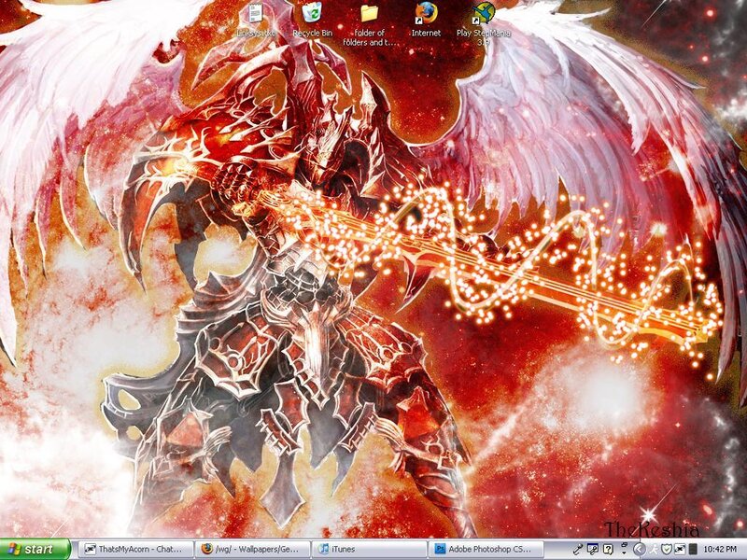
Task: Click the network connection tray icon
Action: pos(680,550)
